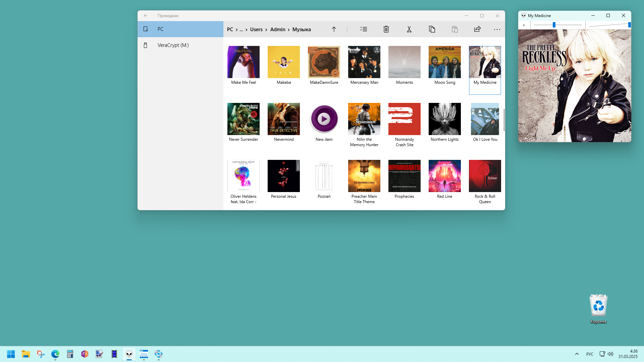Click the play button in My Medicine player
This screenshot has height=362, width=644.
pyautogui.click(x=524, y=25)
